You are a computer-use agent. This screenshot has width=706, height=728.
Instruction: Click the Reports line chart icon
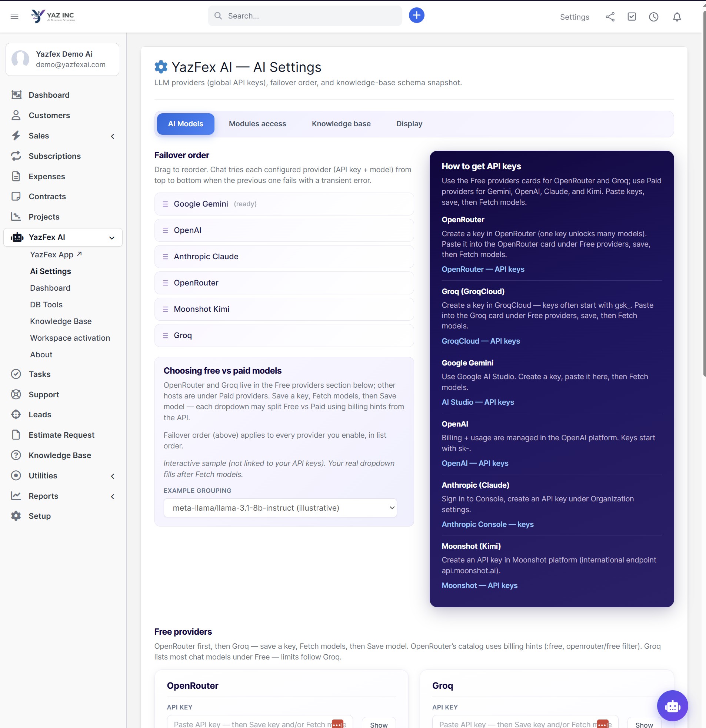(x=16, y=496)
